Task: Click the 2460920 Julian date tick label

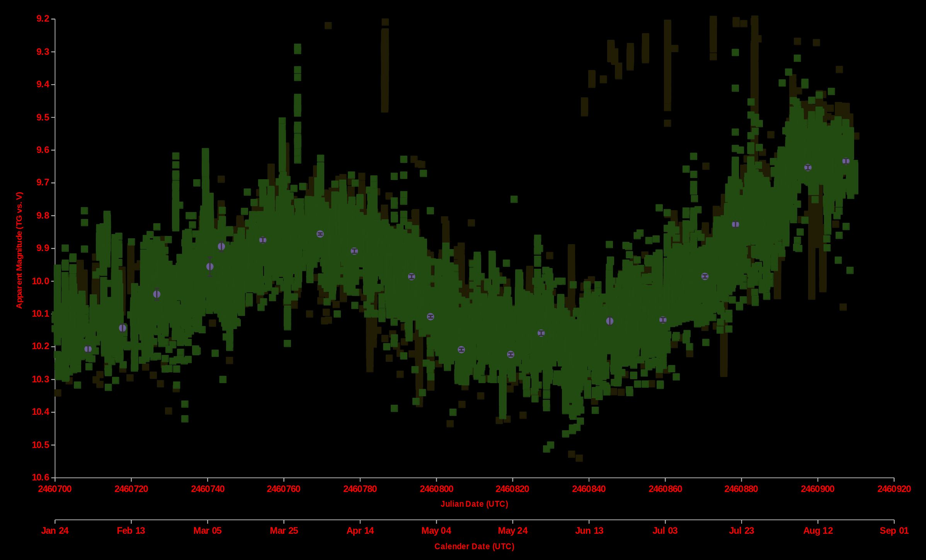Action: pos(894,489)
